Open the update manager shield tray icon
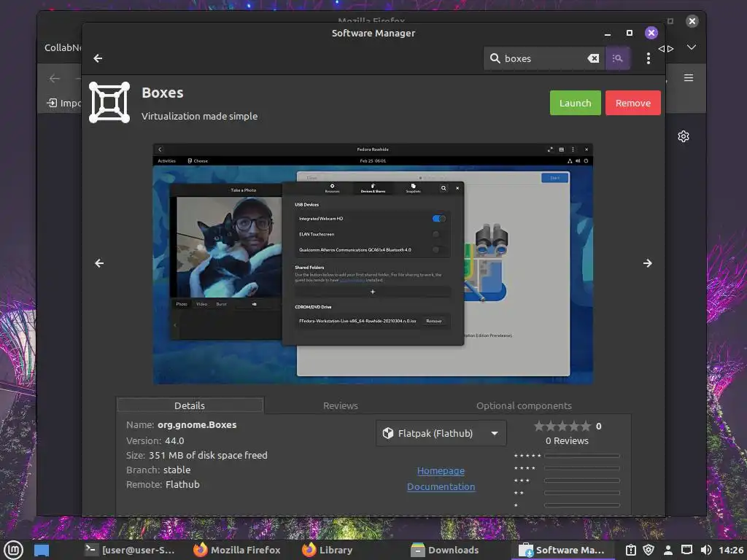The height and width of the screenshot is (560, 747). (649, 550)
